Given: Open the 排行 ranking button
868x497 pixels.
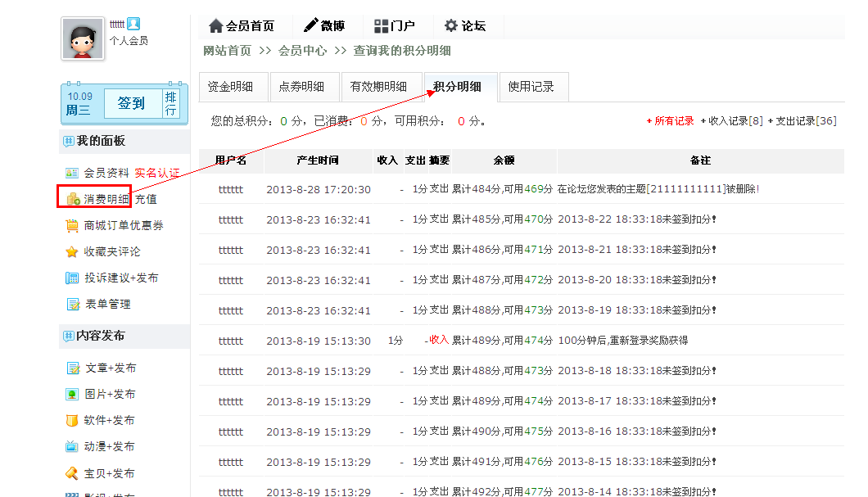Looking at the screenshot, I should pos(170,103).
